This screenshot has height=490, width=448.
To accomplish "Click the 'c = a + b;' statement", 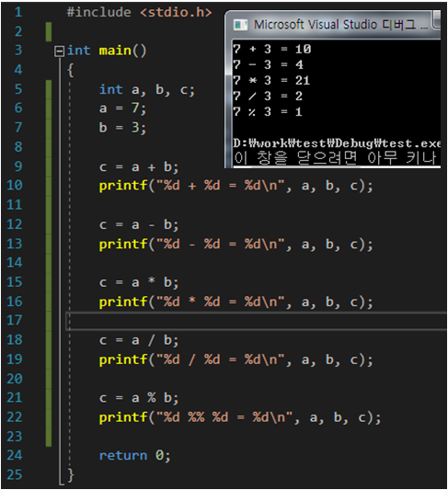I will (139, 167).
